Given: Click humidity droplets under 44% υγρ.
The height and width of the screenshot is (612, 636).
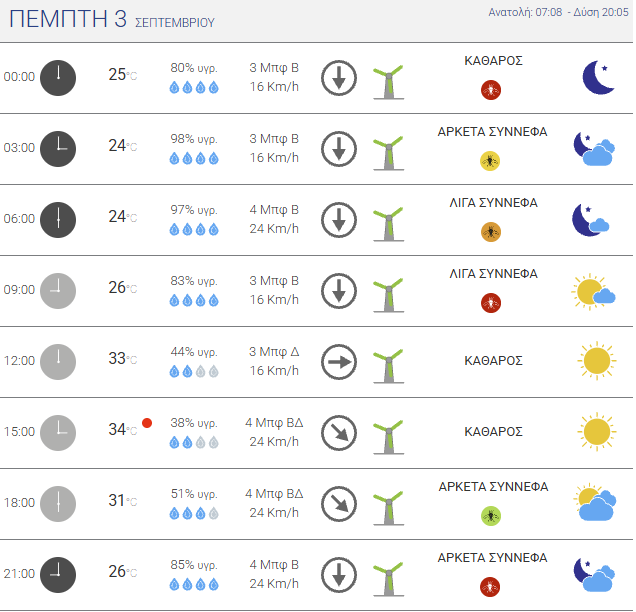Looking at the screenshot, I should point(194,371).
